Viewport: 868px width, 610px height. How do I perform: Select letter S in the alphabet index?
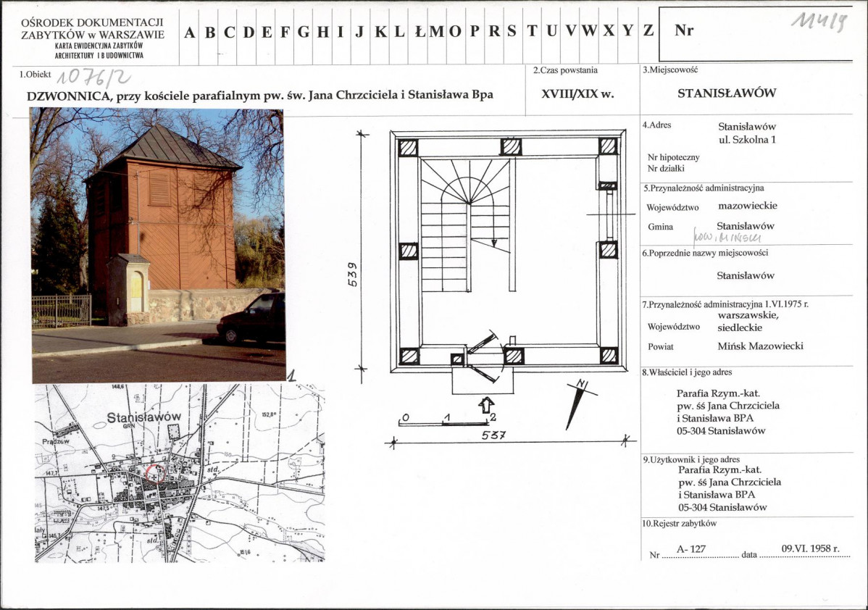[x=512, y=31]
